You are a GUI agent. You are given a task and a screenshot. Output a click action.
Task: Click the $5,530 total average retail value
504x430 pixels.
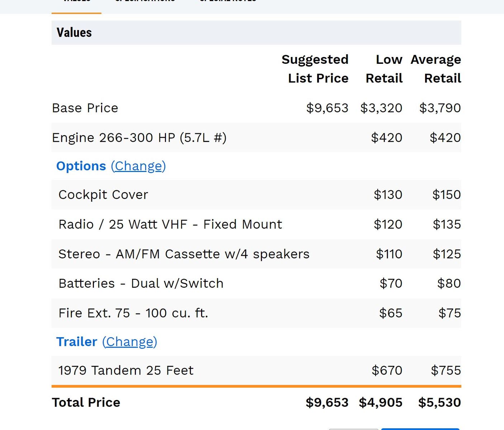[439, 402]
